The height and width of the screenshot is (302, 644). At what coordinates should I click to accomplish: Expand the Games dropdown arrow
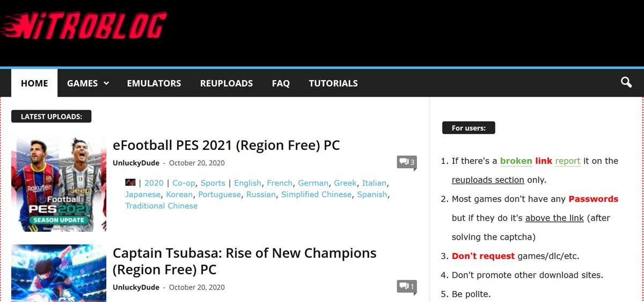(x=106, y=83)
